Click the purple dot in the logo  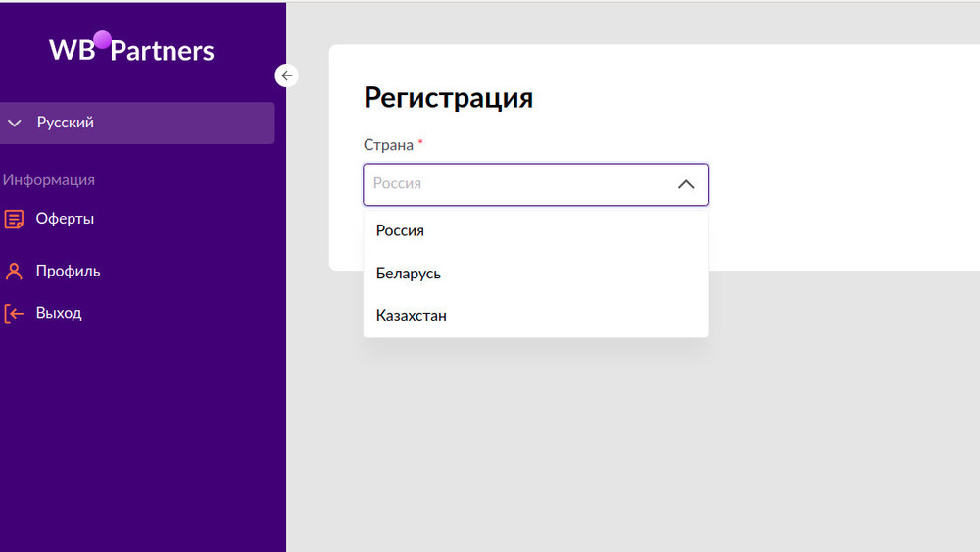(x=102, y=39)
